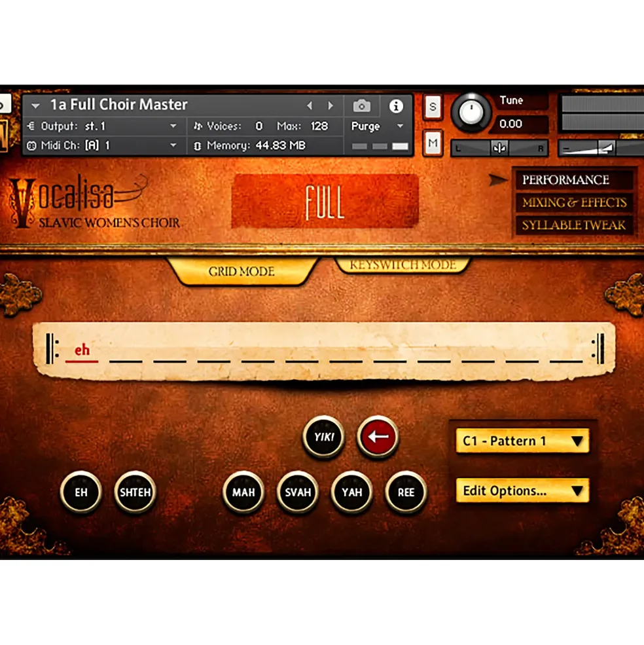Click the Tune knob

tap(471, 112)
